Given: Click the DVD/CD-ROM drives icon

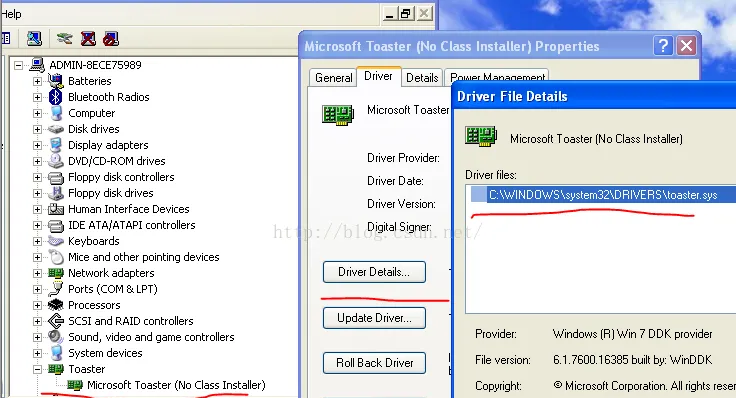Looking at the screenshot, I should 56,161.
